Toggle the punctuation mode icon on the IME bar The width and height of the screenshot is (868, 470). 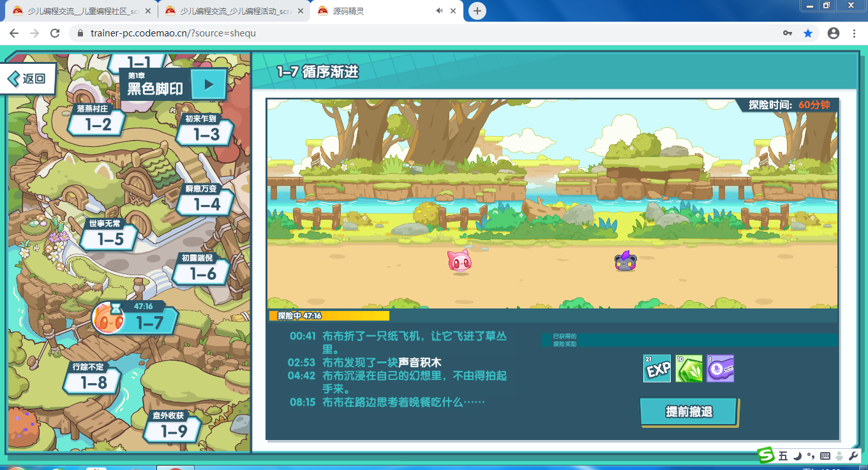point(811,456)
